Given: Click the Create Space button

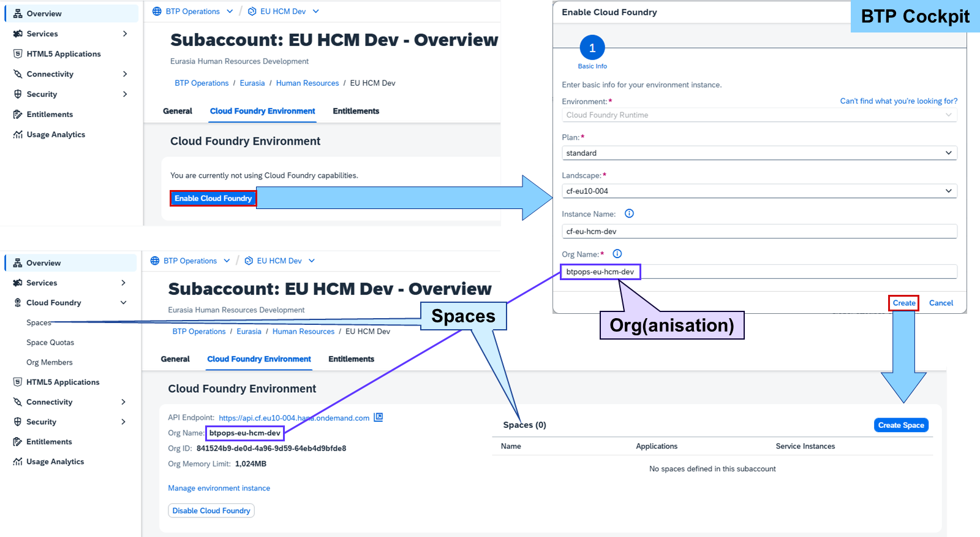Looking at the screenshot, I should tap(901, 425).
